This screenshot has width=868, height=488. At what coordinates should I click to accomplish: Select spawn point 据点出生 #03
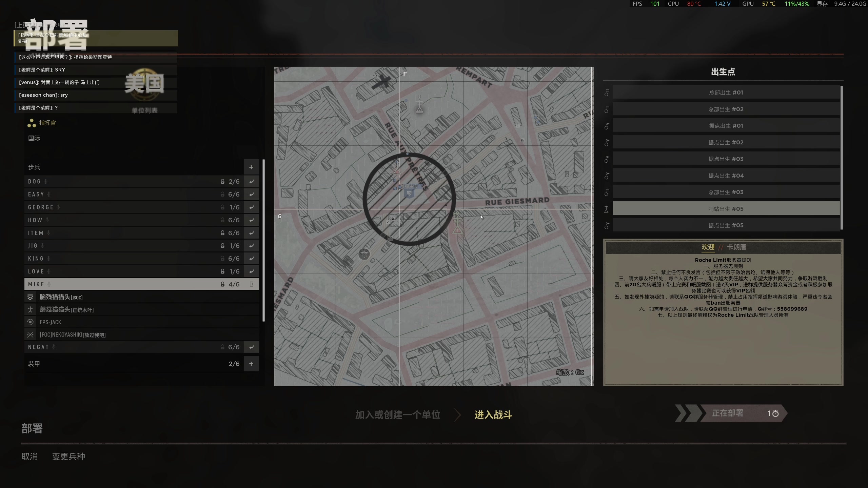click(x=726, y=159)
